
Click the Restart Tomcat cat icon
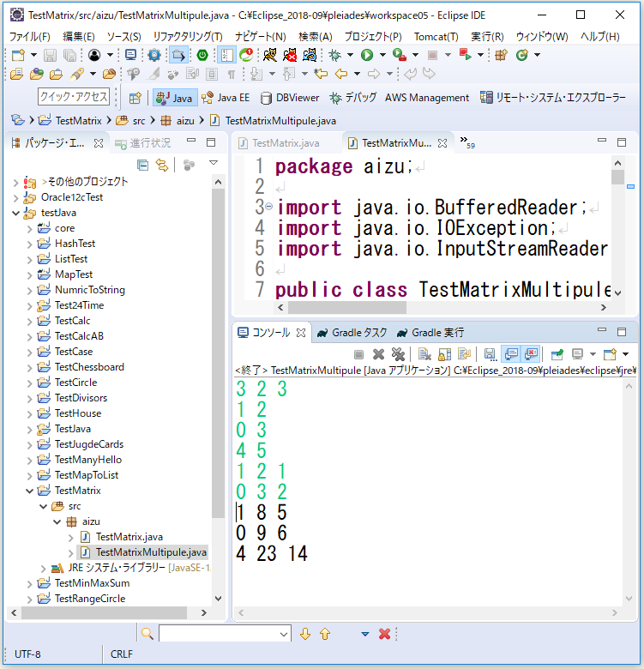coord(310,55)
